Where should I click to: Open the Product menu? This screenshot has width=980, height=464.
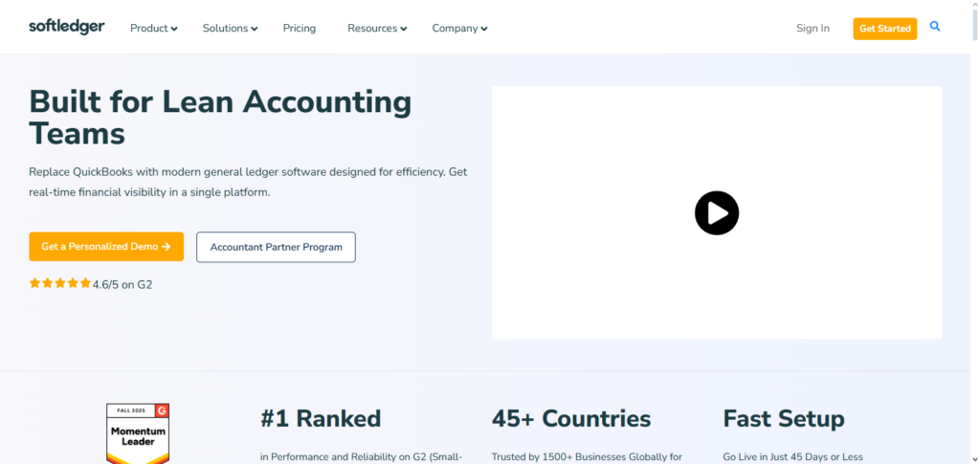tap(154, 28)
